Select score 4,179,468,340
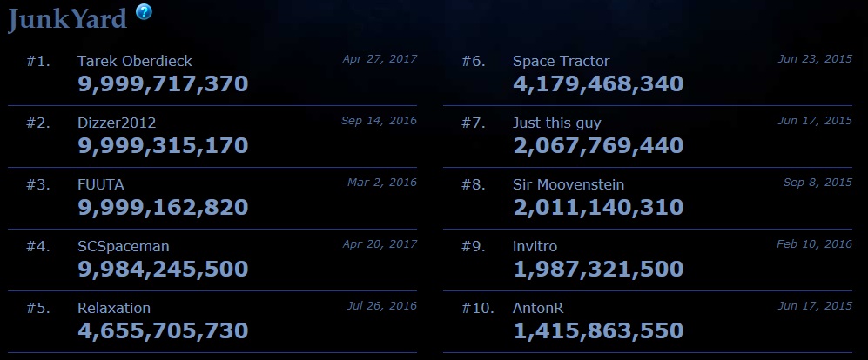This screenshot has width=868, height=360. (598, 84)
